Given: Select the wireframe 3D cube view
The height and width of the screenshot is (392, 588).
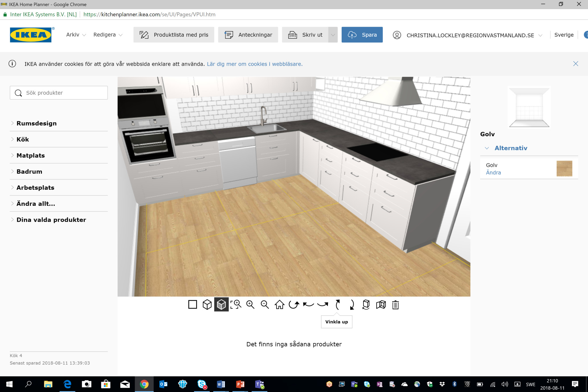Looking at the screenshot, I should pos(207,304).
